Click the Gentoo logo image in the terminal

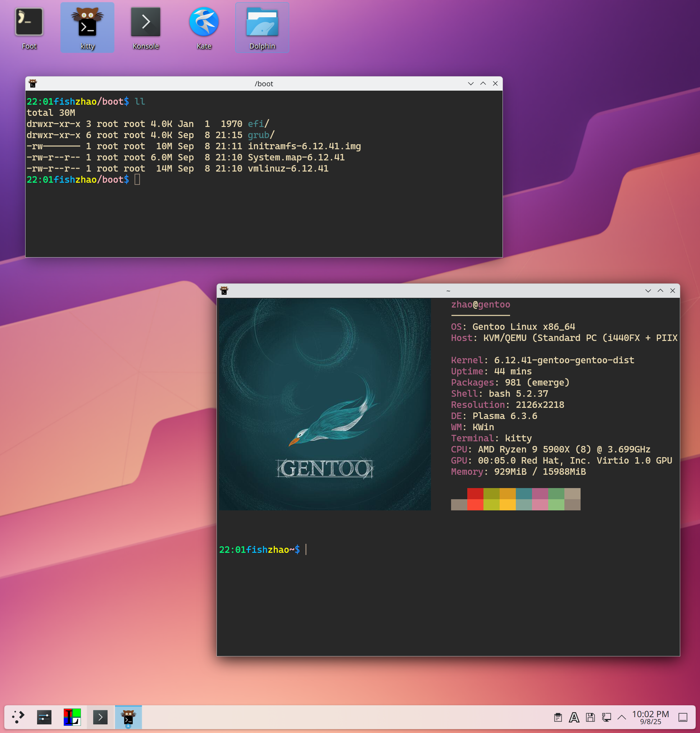pyautogui.click(x=324, y=404)
